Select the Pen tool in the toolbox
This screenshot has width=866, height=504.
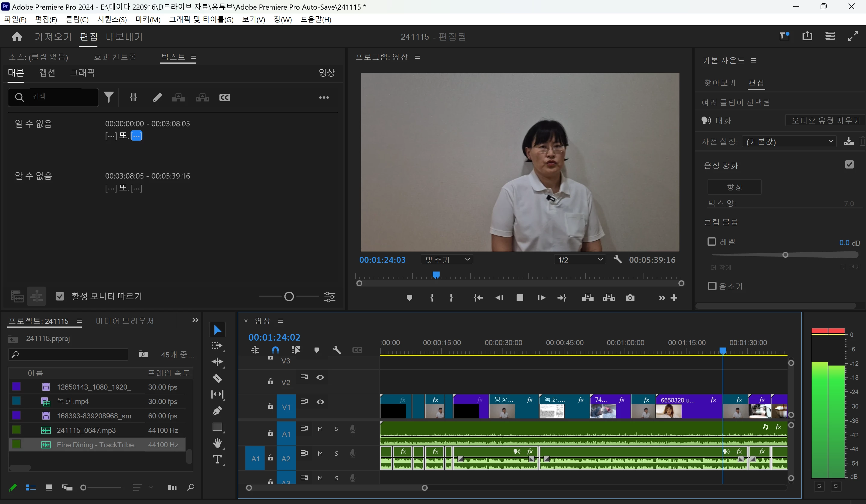pyautogui.click(x=217, y=410)
